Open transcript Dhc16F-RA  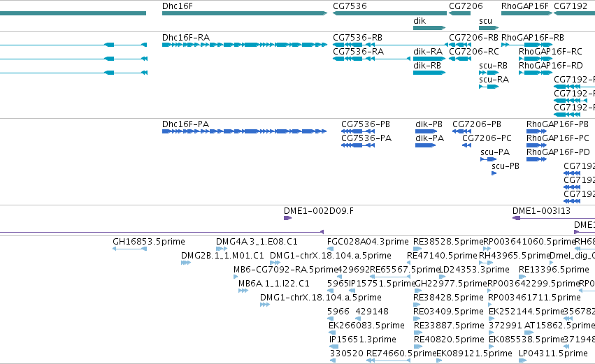click(245, 45)
